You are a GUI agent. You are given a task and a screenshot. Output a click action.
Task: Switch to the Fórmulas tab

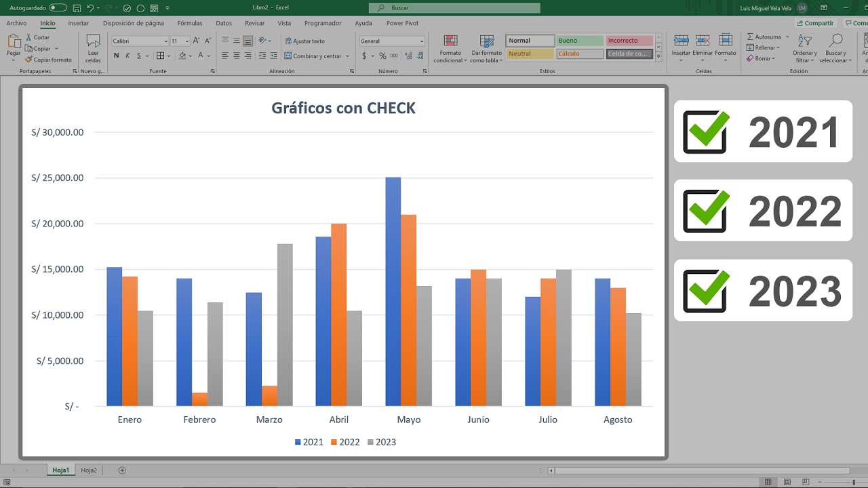(190, 23)
